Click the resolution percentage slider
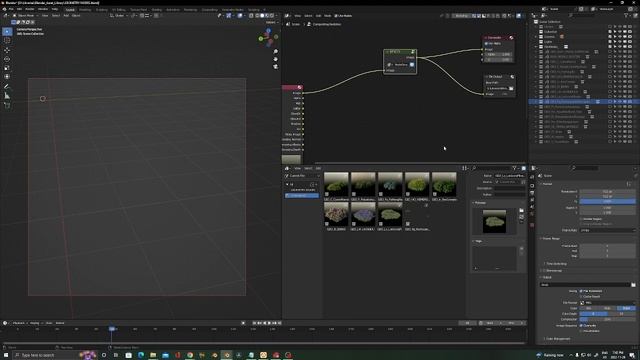Image resolution: width=640 pixels, height=360 pixels. click(x=607, y=201)
